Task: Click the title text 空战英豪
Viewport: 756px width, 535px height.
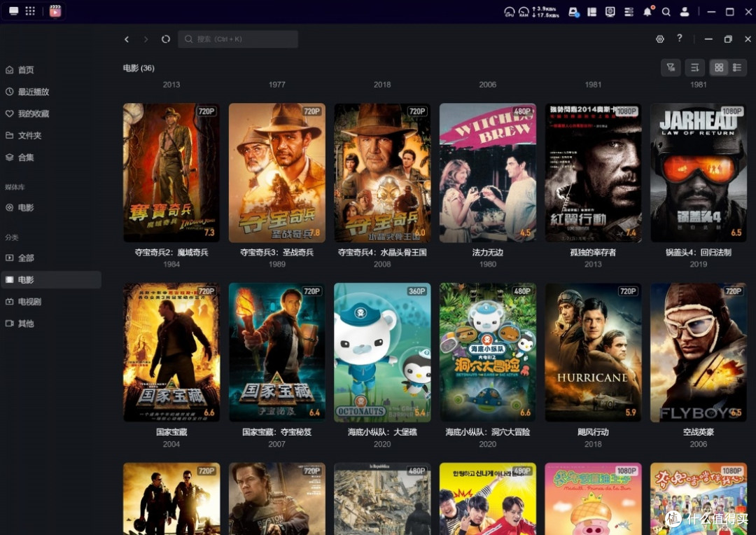Action: [x=699, y=432]
